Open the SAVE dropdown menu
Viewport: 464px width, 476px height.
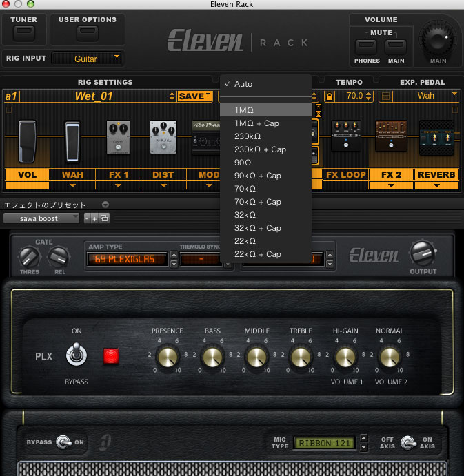coord(194,96)
